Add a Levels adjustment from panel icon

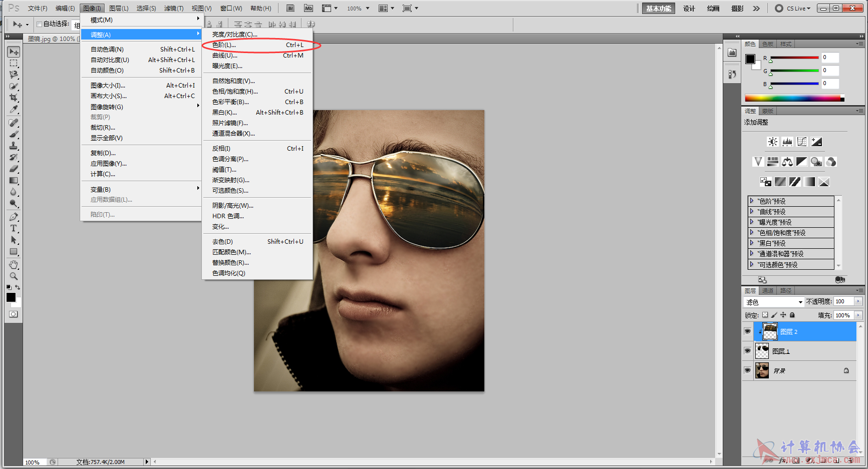point(787,142)
